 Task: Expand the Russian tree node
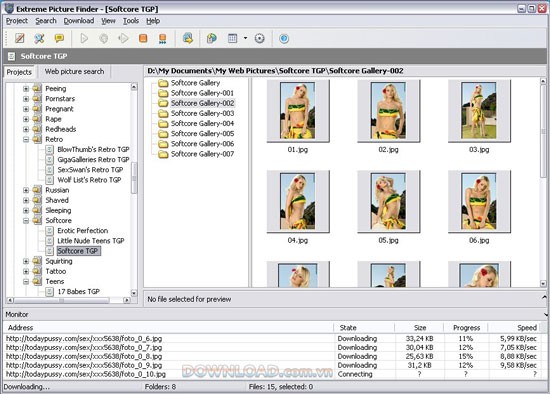point(26,190)
